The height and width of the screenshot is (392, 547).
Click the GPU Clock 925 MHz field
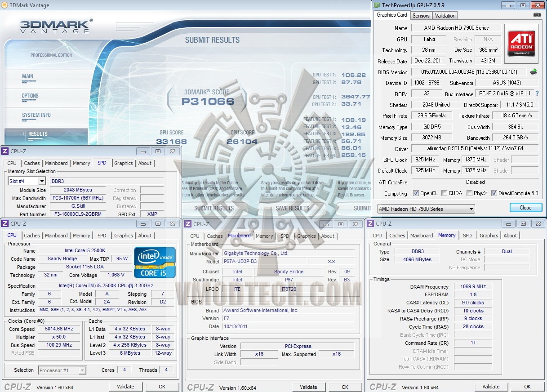click(x=425, y=160)
